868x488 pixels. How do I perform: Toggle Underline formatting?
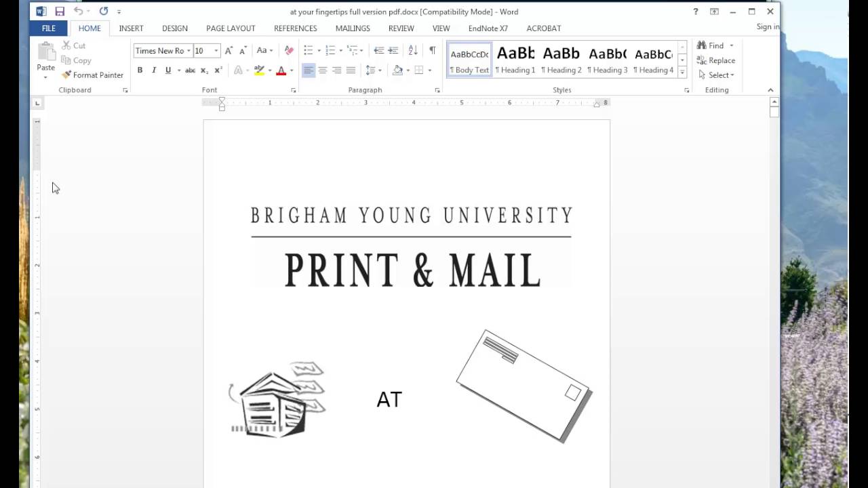(168, 70)
